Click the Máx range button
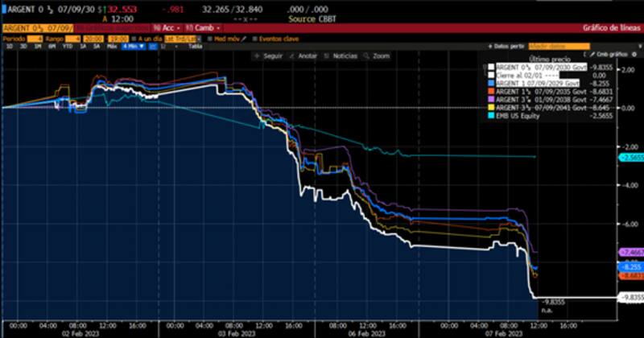Image resolution: width=644 pixels, height=338 pixels. 111,47
